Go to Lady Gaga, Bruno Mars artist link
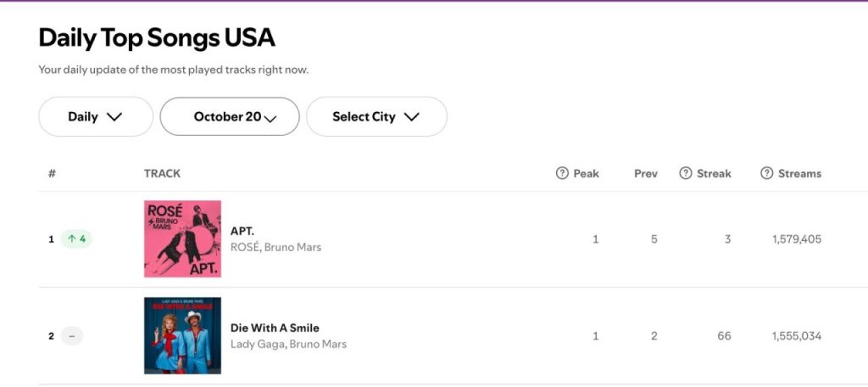Viewport: 868px width, 387px height. (x=288, y=345)
